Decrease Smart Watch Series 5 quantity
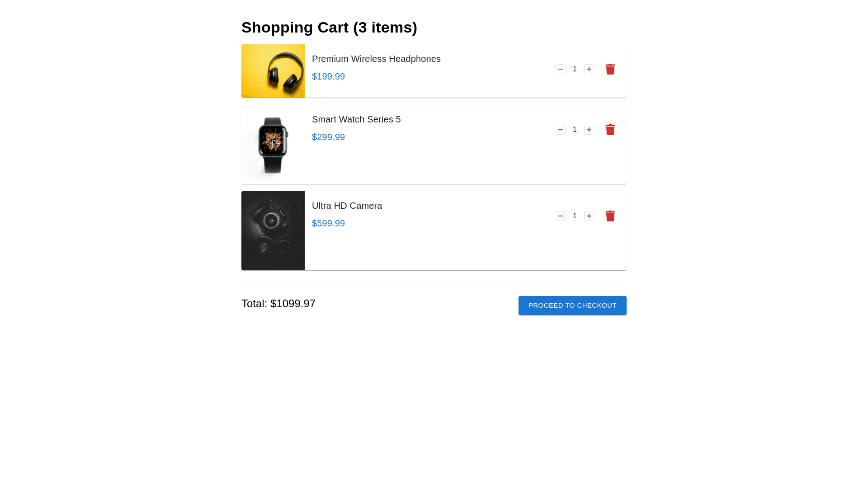Viewport: 868px width, 488px height. (561, 130)
